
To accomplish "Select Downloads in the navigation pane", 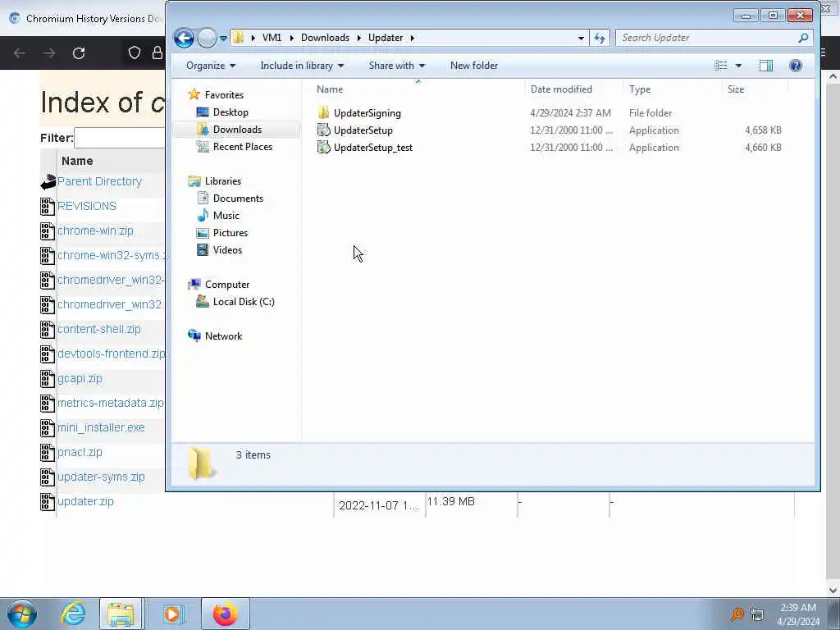I will tap(237, 130).
